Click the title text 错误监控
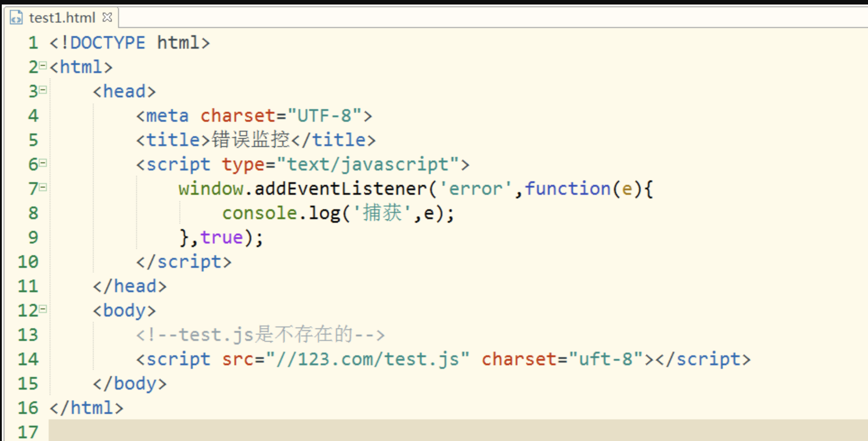Image resolution: width=868 pixels, height=441 pixels. click(x=251, y=140)
